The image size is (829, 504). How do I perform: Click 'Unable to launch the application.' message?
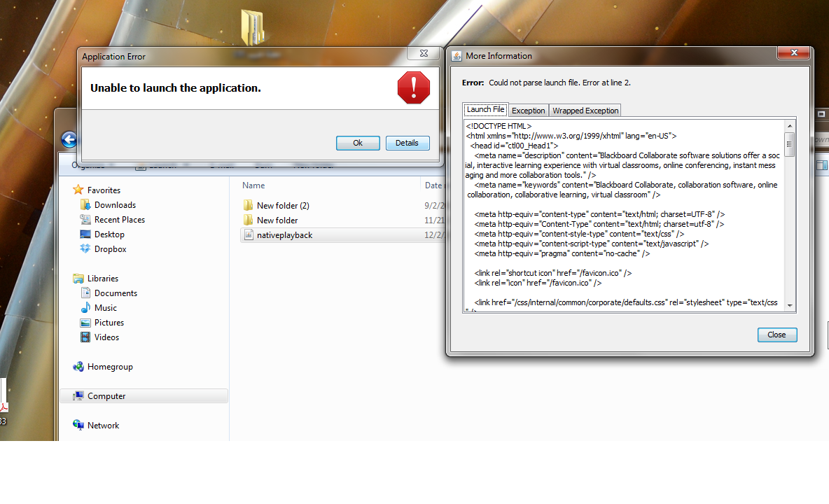tap(176, 88)
